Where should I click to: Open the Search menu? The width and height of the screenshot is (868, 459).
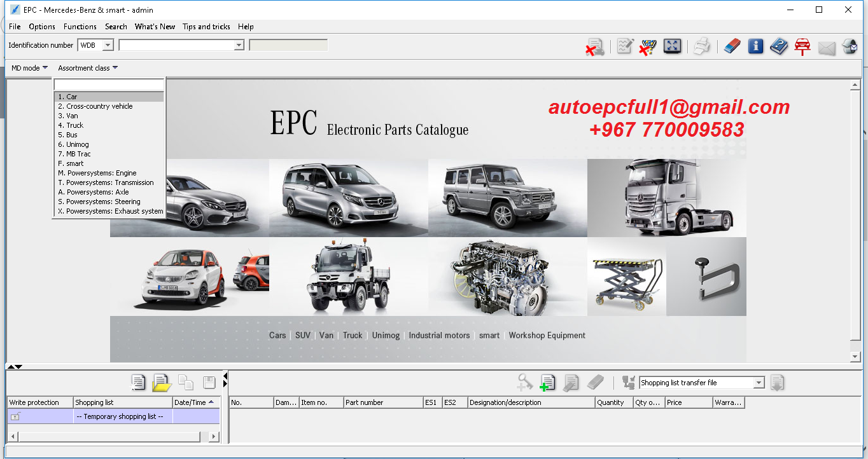(116, 27)
